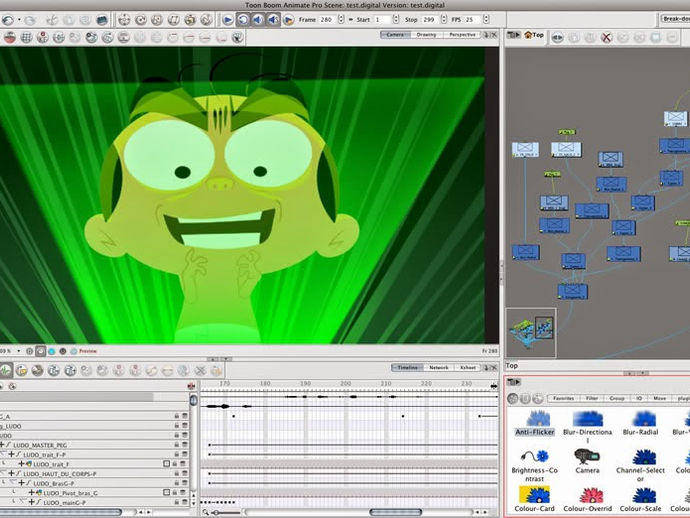Toggle the first Sound speaker button
The height and width of the screenshot is (518, 690).
(x=258, y=20)
